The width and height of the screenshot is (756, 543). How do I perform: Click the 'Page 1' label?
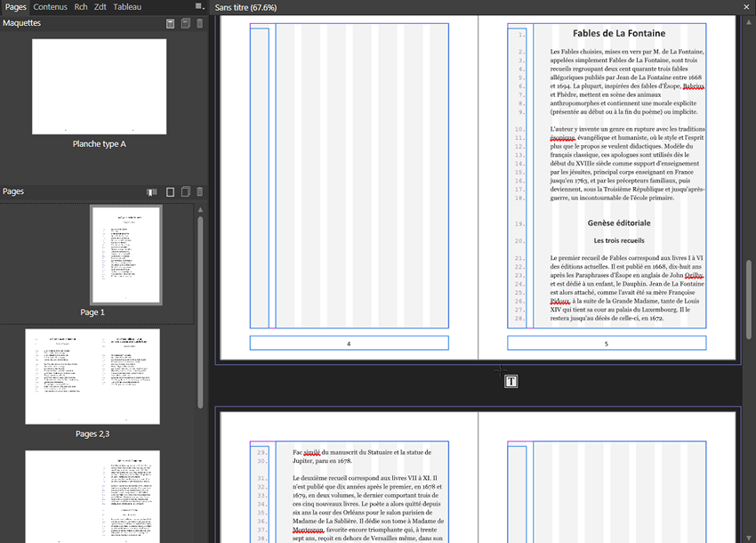92,312
